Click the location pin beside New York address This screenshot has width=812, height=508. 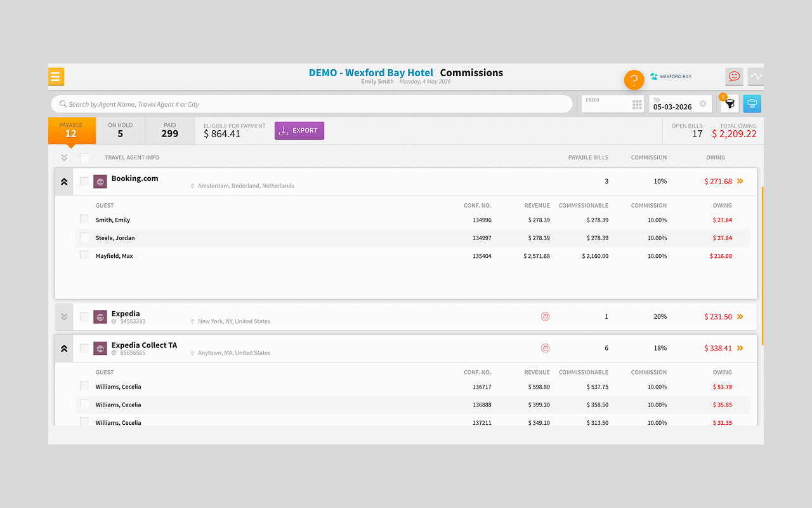coord(192,321)
